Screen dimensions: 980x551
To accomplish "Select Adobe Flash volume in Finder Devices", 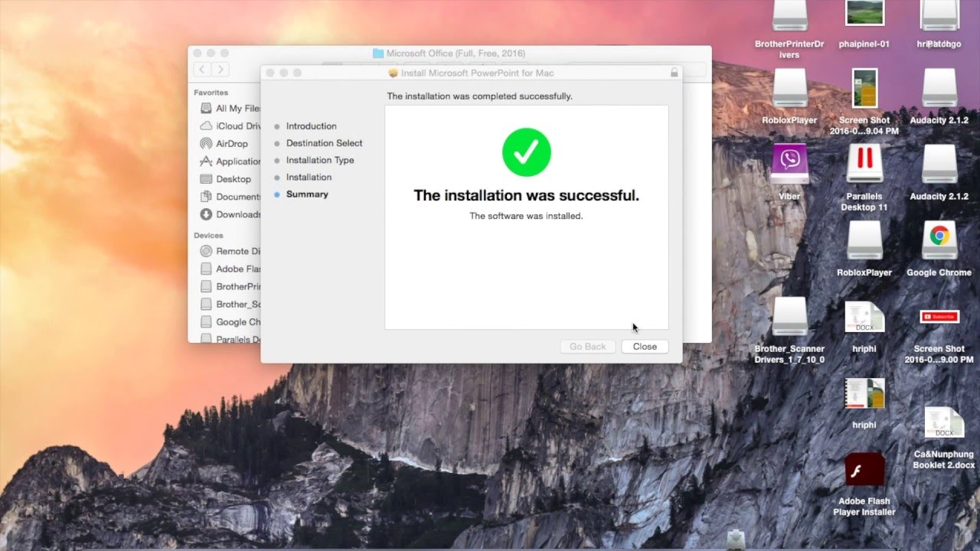I will click(230, 269).
